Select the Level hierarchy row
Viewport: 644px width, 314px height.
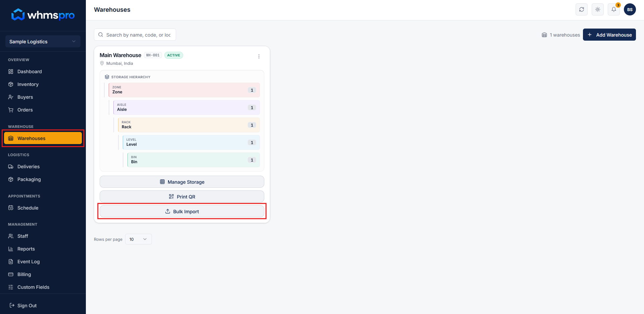[191, 142]
